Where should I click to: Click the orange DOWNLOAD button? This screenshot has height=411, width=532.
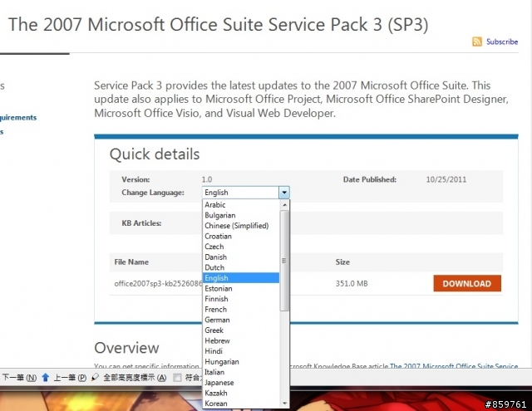[467, 283]
